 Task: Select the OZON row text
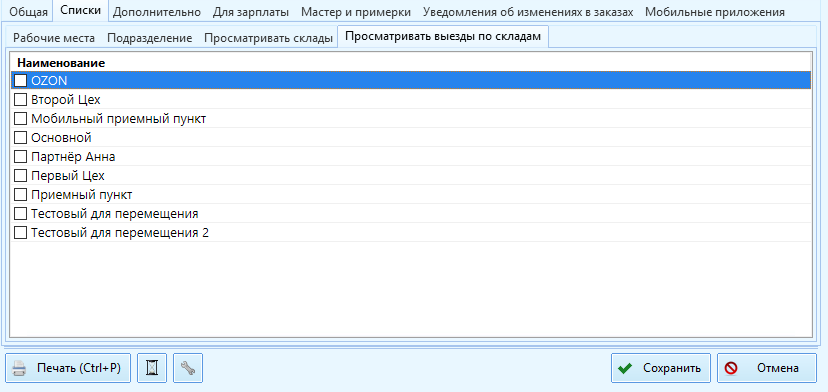pyautogui.click(x=49, y=80)
